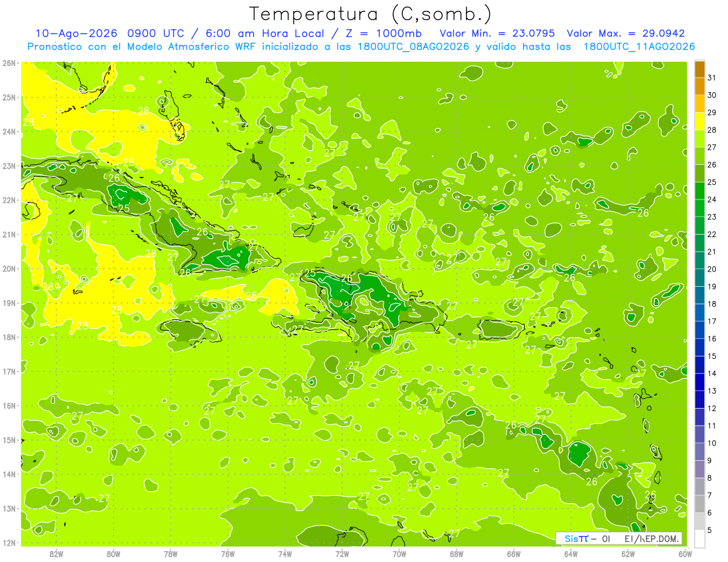Click the 72W longitude axis label
This screenshot has width=728, height=562.
(342, 554)
